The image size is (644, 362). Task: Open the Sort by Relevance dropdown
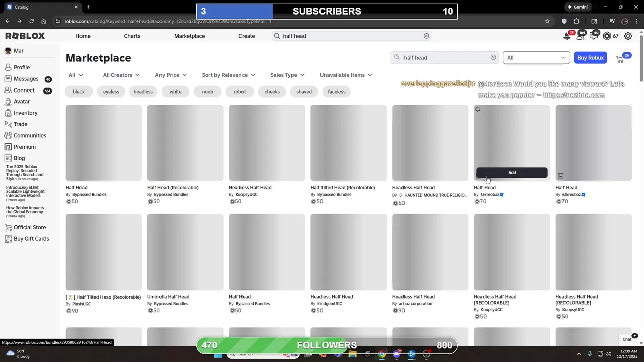(x=228, y=75)
